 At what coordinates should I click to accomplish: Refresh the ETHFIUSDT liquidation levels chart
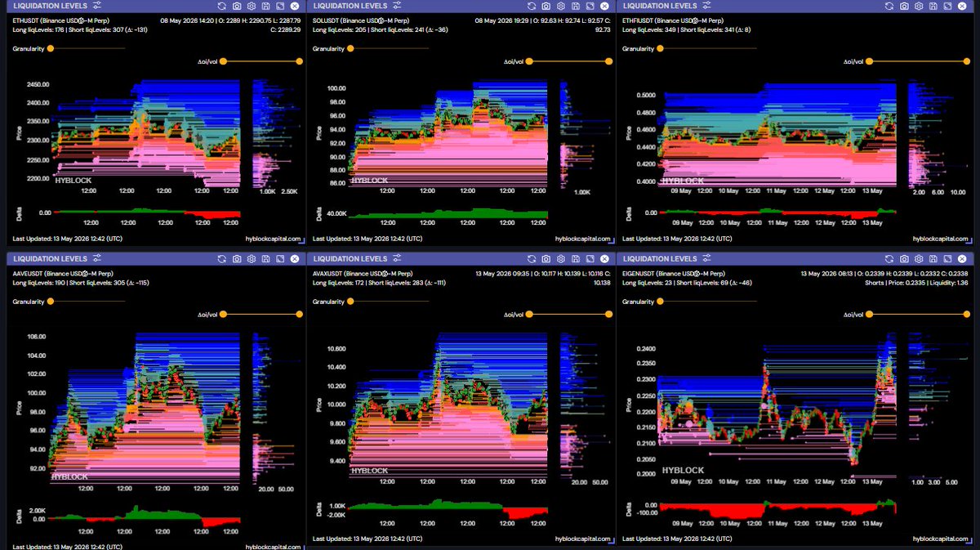[x=889, y=6]
